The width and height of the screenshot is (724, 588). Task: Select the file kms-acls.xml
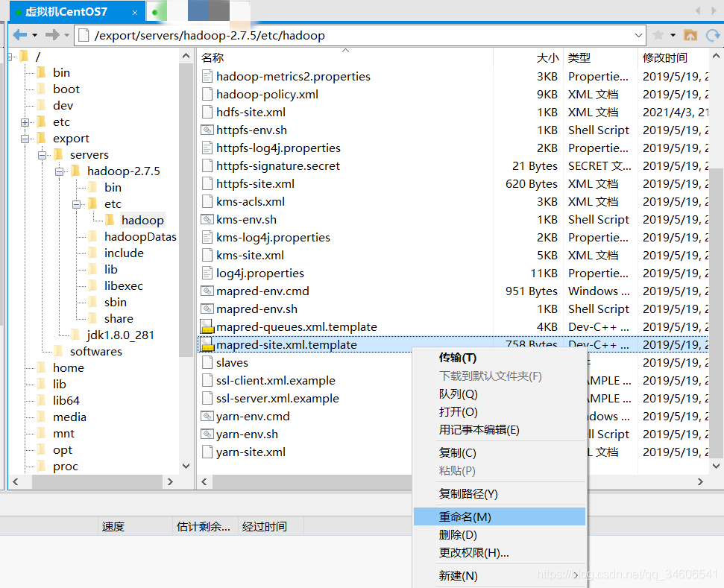tap(251, 202)
